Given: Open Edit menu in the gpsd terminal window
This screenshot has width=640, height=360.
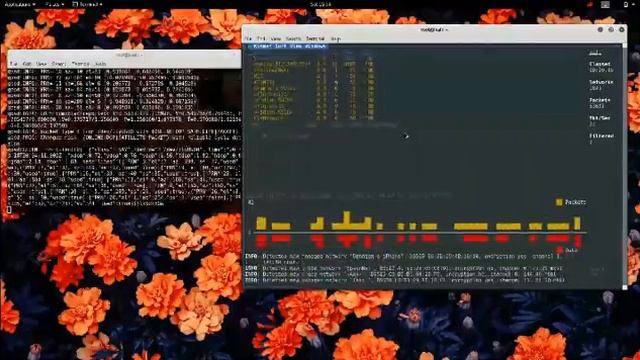Looking at the screenshot, I should pyautogui.click(x=27, y=64).
